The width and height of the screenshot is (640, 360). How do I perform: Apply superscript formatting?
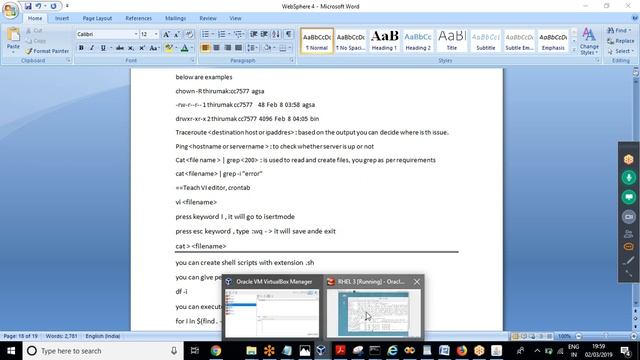[142, 48]
